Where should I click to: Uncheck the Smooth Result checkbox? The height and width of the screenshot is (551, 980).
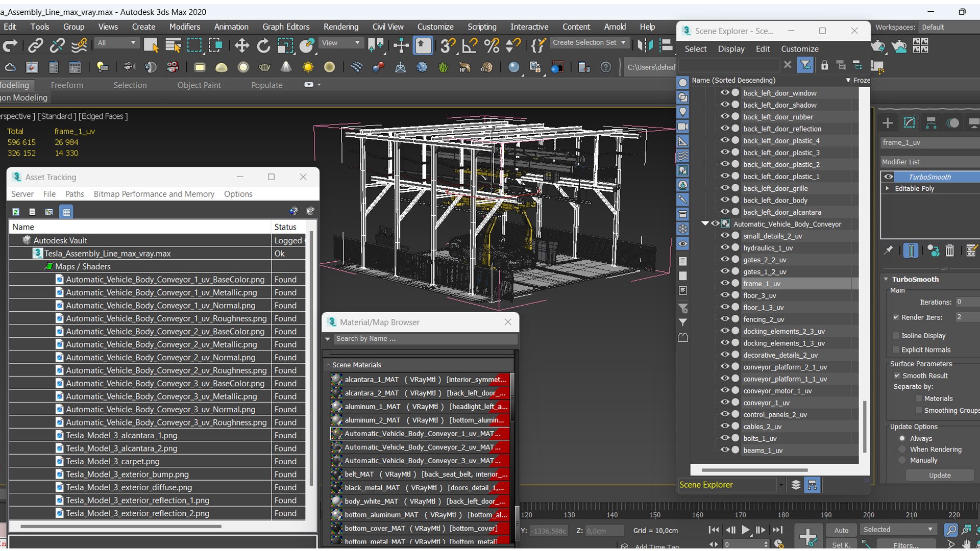tap(897, 375)
